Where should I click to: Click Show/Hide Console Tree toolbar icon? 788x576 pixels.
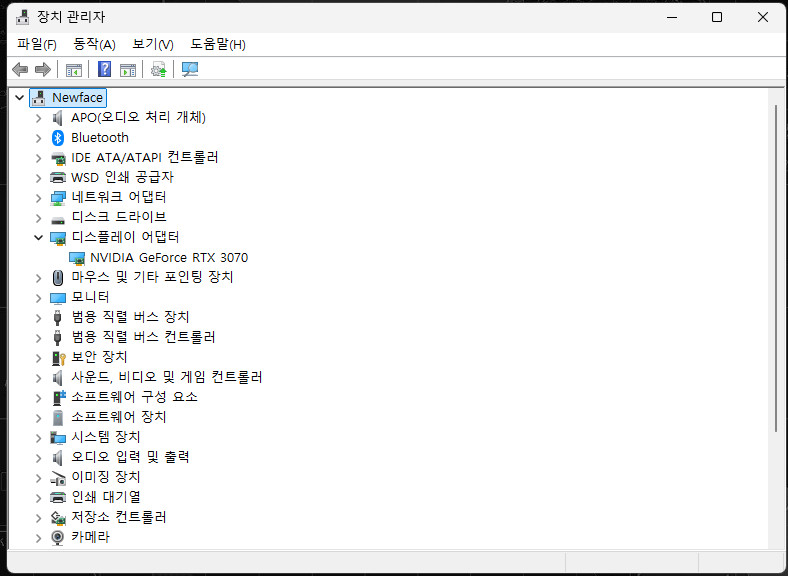(74, 69)
